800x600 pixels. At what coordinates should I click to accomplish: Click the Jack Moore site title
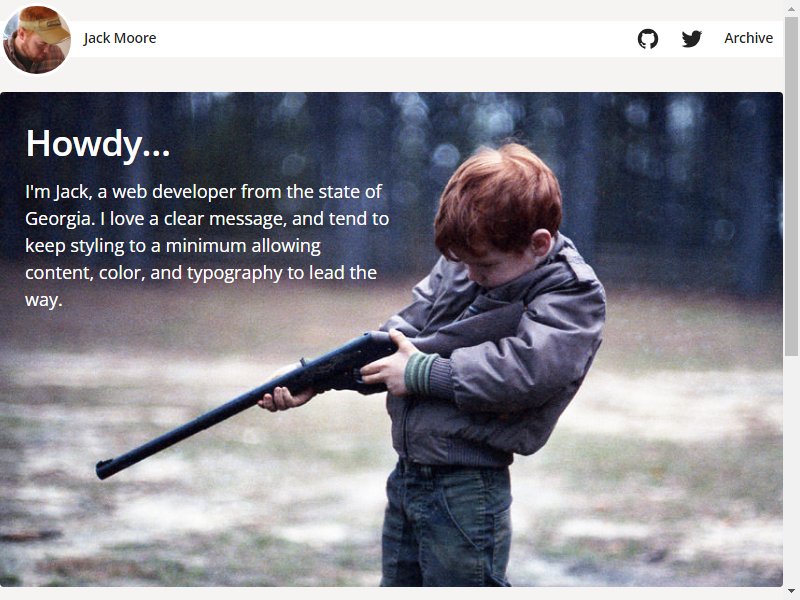point(120,38)
